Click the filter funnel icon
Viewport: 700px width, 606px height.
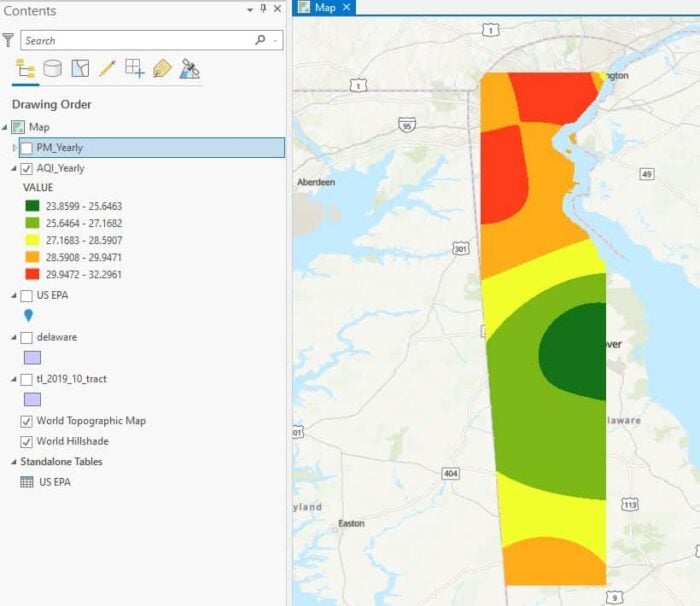(x=8, y=40)
